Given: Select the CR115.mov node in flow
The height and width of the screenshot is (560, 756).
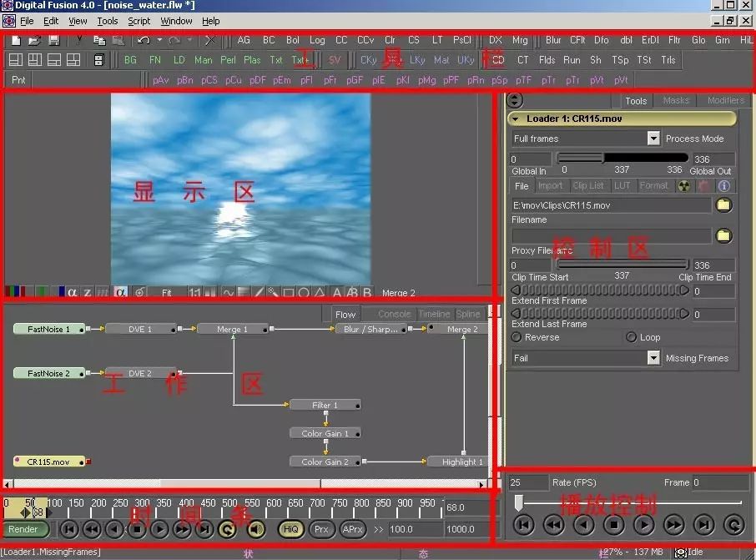Looking at the screenshot, I should (48, 462).
